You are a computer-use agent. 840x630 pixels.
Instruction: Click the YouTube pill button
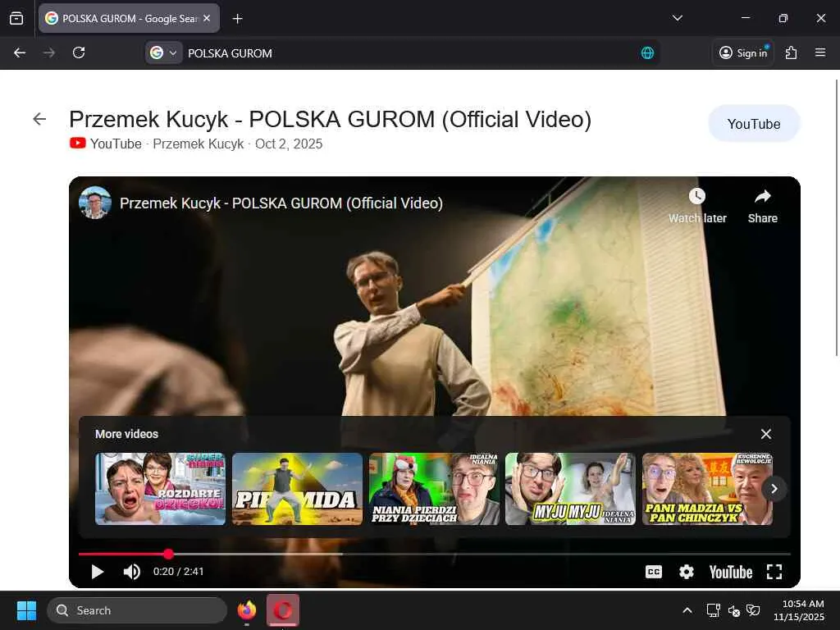[x=754, y=124]
